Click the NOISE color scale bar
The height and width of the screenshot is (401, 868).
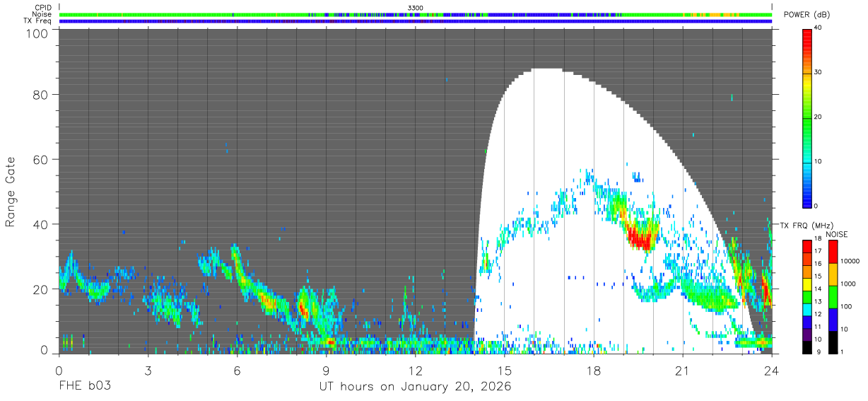click(833, 296)
